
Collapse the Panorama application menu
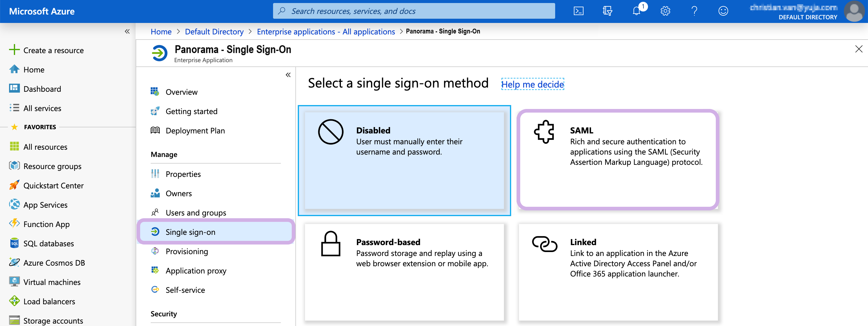(x=288, y=75)
